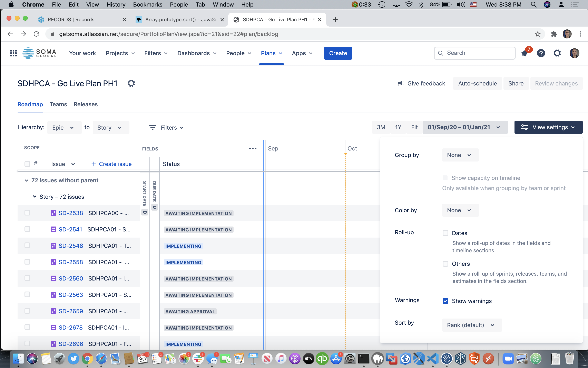Check the box for issue SD-2541

coord(27,229)
